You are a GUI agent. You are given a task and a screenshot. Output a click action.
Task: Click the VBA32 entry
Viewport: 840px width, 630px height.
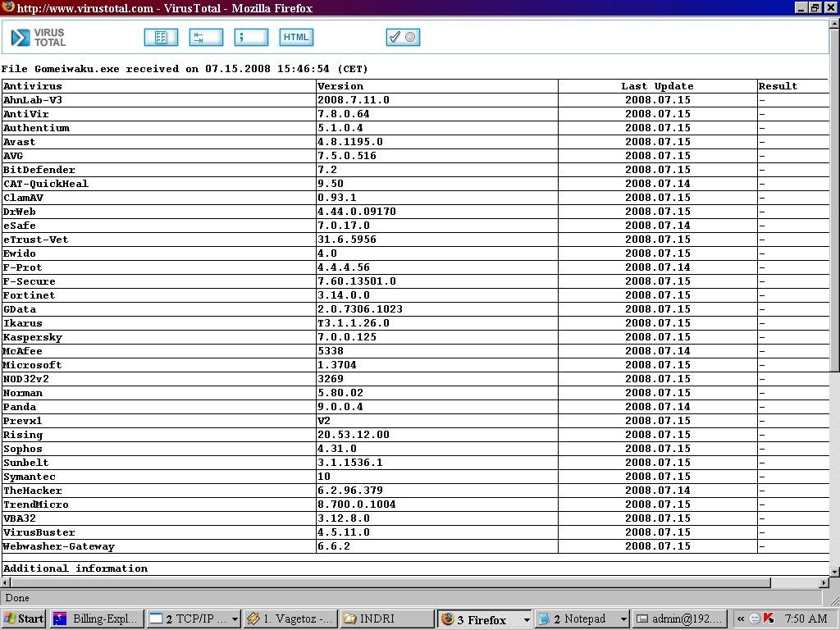pyautogui.click(x=20, y=518)
